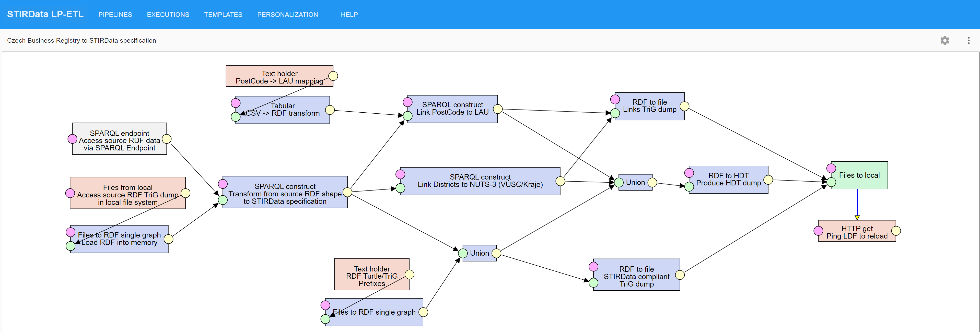Click the green input port of STIRData compliant TriG dump
The width and height of the screenshot is (980, 332).
593,282
